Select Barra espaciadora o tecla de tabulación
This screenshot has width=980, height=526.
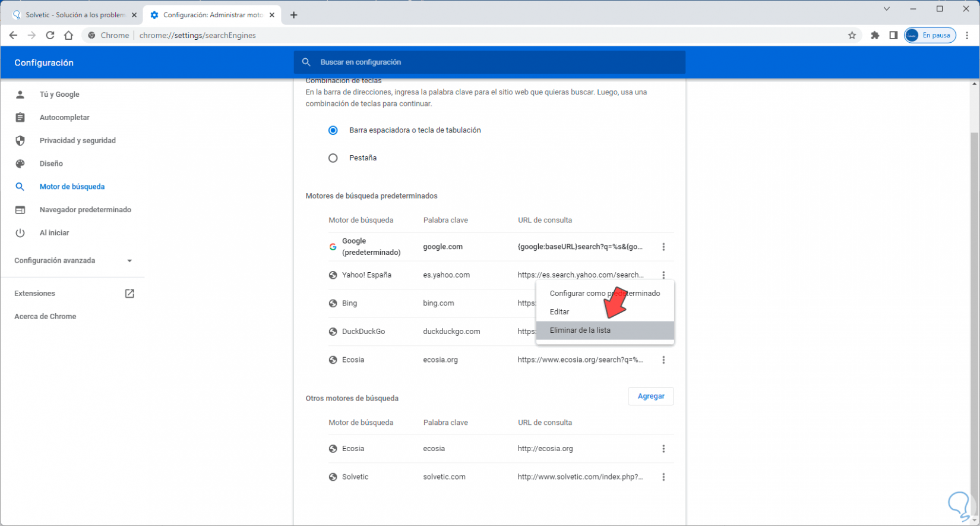[333, 130]
